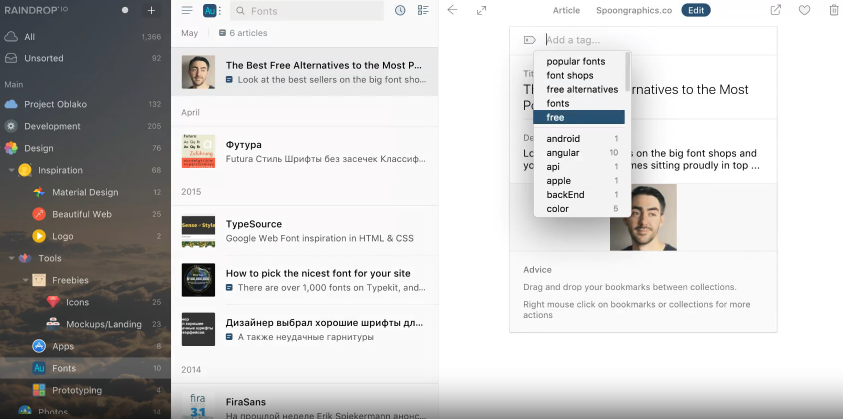Viewport: 843px width, 419px height.
Task: Change list view mode icon
Action: click(423, 10)
